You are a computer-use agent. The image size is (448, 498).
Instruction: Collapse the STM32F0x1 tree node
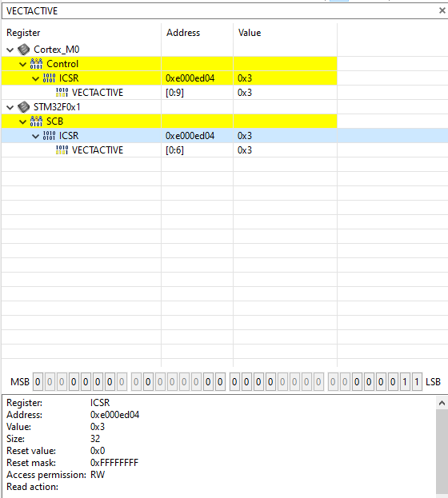(x=10, y=107)
